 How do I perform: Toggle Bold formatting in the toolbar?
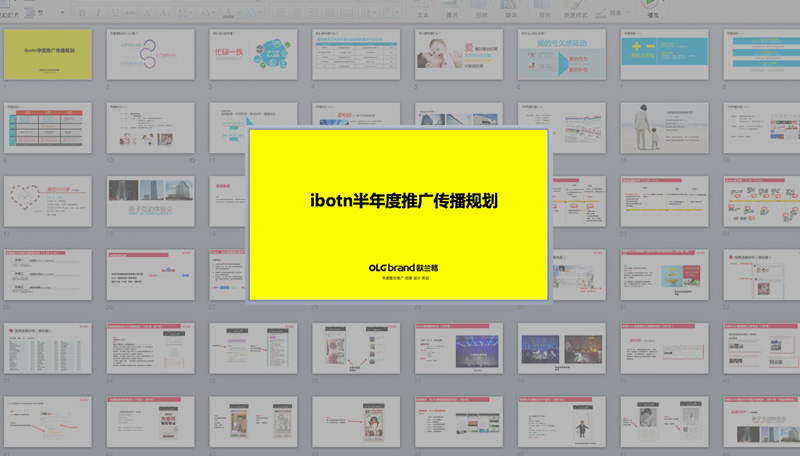coord(82,13)
